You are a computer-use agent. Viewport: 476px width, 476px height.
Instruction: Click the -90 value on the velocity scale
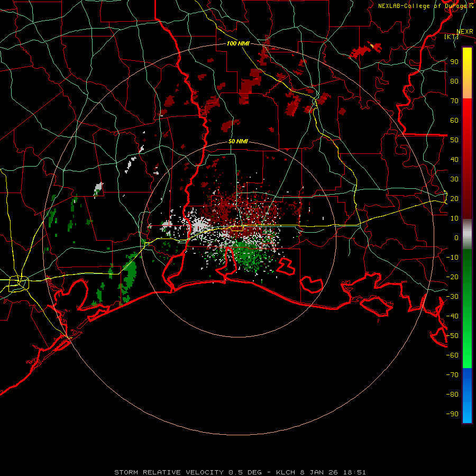pos(452,414)
